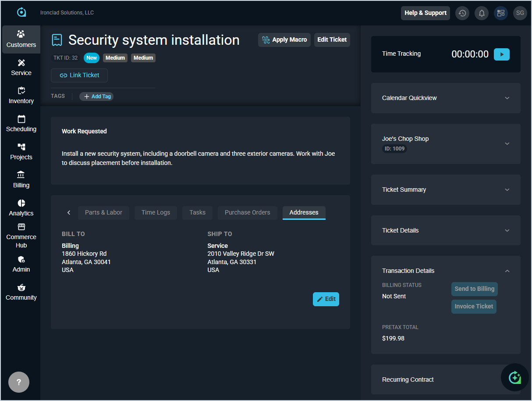Expand the Joe's Chop Shop customer card
This screenshot has width=532, height=401.
pyautogui.click(x=507, y=143)
